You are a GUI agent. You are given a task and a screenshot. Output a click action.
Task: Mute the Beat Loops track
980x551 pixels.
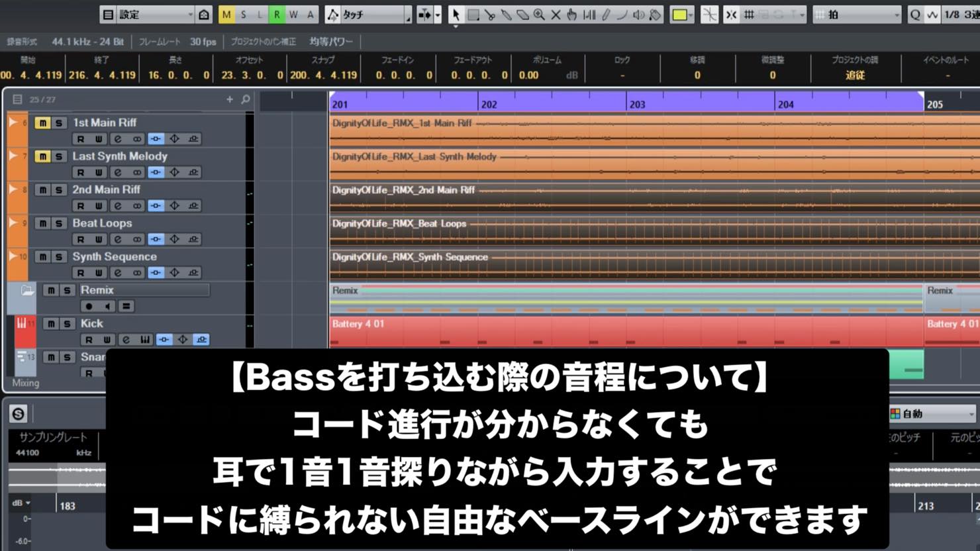(42, 223)
